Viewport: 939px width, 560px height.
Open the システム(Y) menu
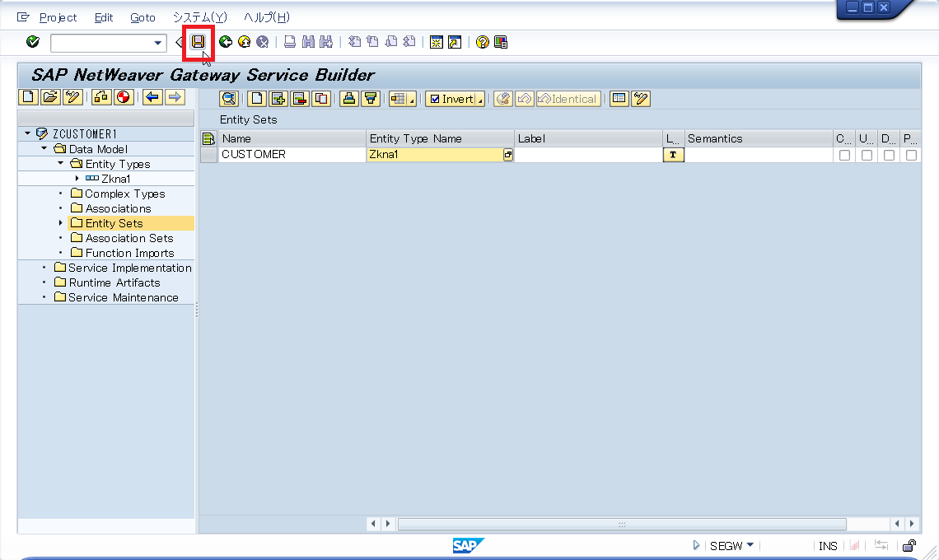[200, 17]
